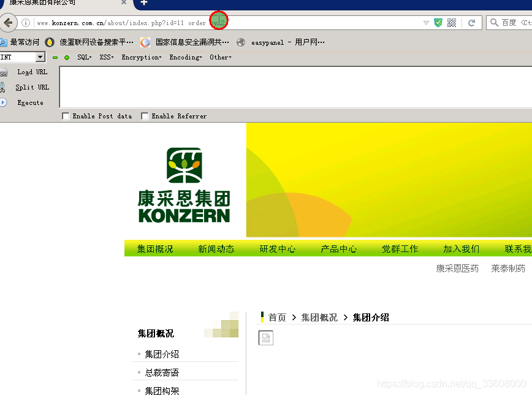Open the QR code icon in the address bar
Screen dimensions: 532x395
[452, 22]
